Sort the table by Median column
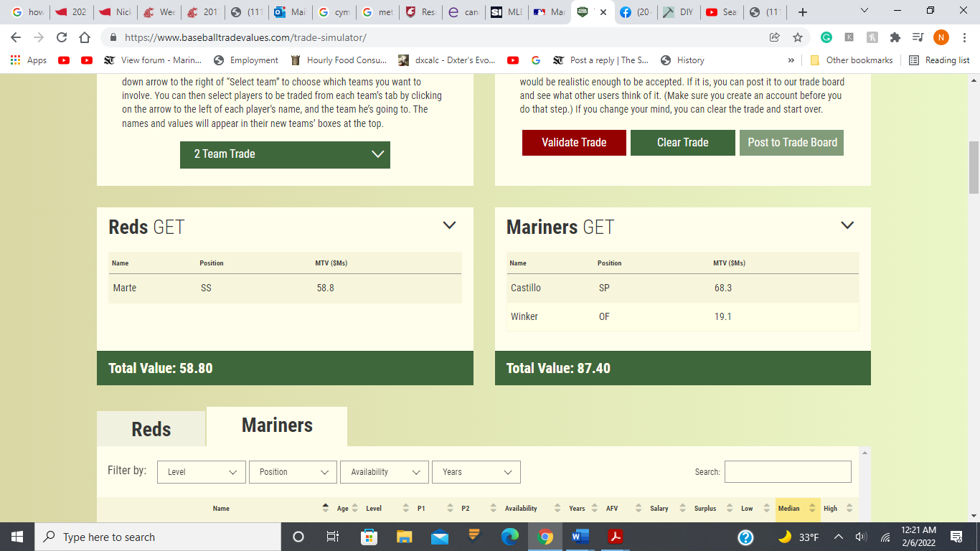The image size is (980, 551). (x=797, y=509)
